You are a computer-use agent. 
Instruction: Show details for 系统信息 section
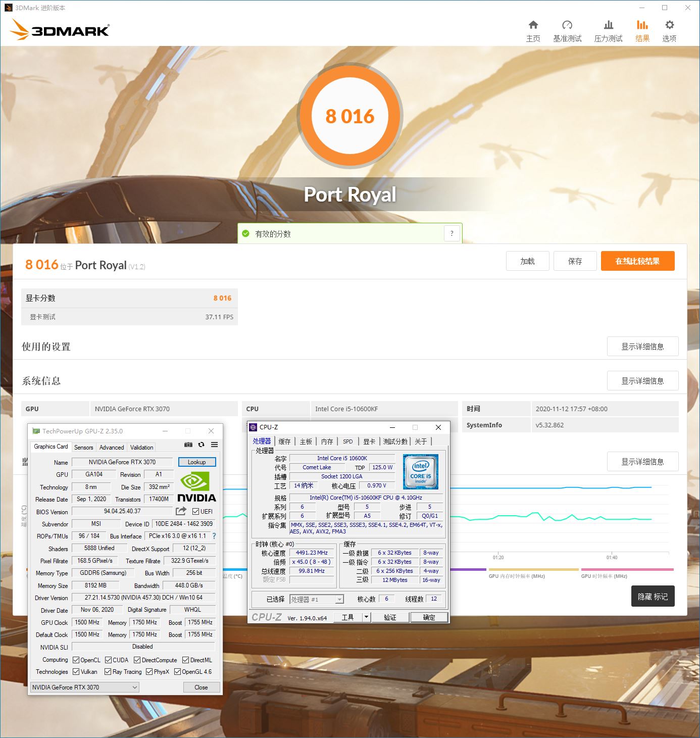(642, 381)
